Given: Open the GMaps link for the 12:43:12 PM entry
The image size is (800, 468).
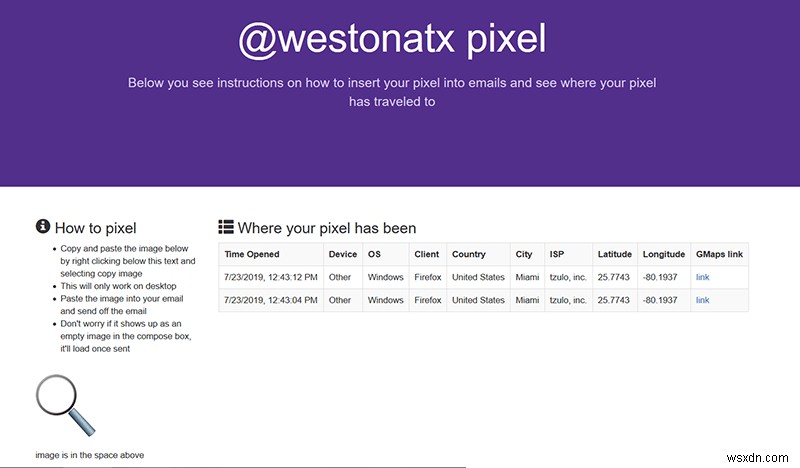Looking at the screenshot, I should [x=702, y=277].
